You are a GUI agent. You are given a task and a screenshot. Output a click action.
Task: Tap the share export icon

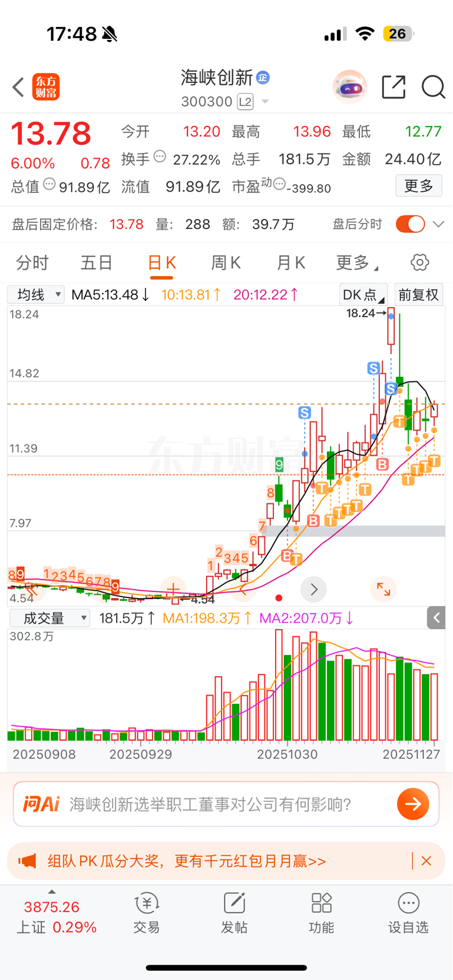[x=394, y=87]
